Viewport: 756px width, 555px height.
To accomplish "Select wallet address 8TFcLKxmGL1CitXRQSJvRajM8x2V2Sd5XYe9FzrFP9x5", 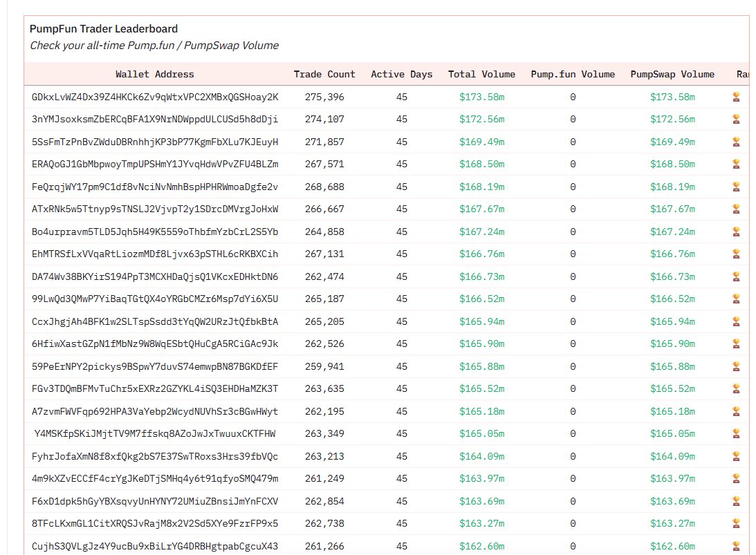I will [x=155, y=523].
